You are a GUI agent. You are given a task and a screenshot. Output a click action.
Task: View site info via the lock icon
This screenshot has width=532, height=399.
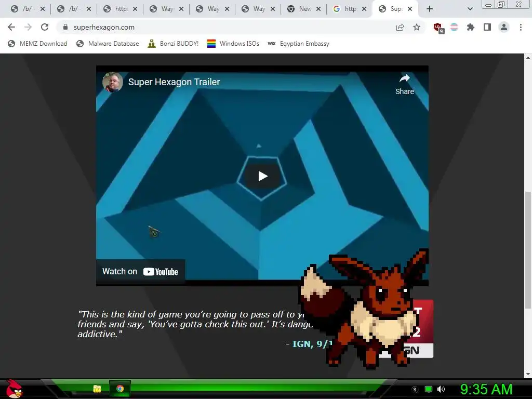pyautogui.click(x=65, y=27)
